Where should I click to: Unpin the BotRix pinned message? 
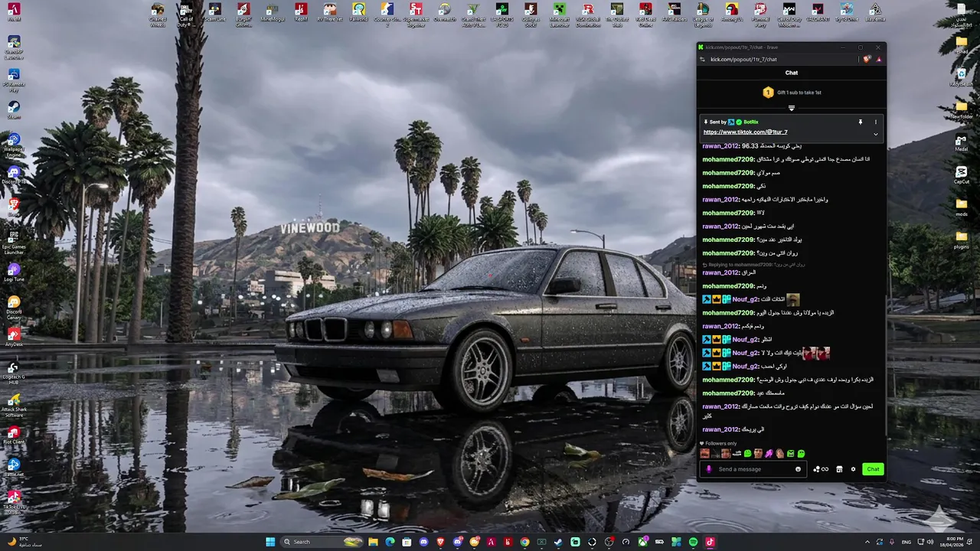click(x=860, y=122)
